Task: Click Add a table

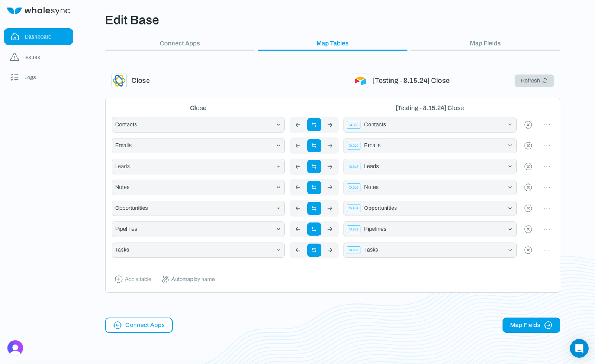Action: (133, 279)
